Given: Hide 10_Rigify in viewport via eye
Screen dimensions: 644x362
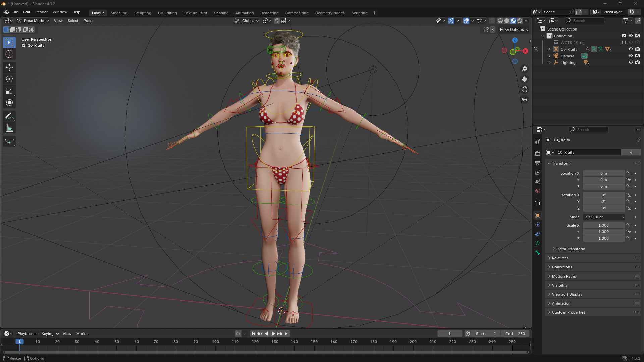Looking at the screenshot, I should (631, 49).
